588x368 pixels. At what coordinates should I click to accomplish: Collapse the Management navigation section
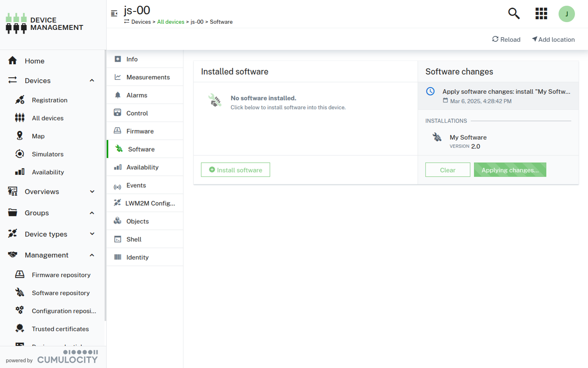pos(92,255)
